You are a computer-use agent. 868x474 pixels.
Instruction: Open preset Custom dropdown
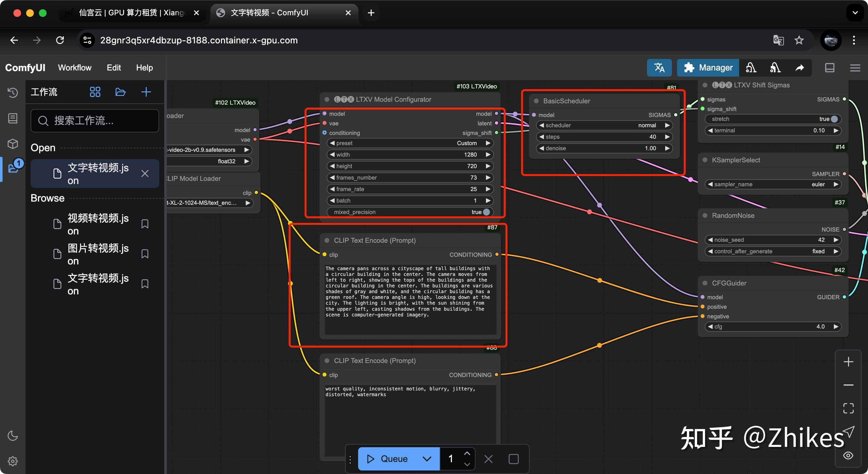pyautogui.click(x=410, y=143)
